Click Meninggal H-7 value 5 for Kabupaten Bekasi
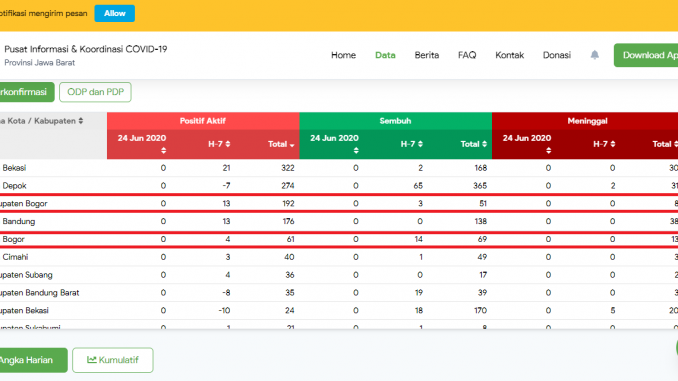Screen dimensions: 678x381 (x=613, y=311)
